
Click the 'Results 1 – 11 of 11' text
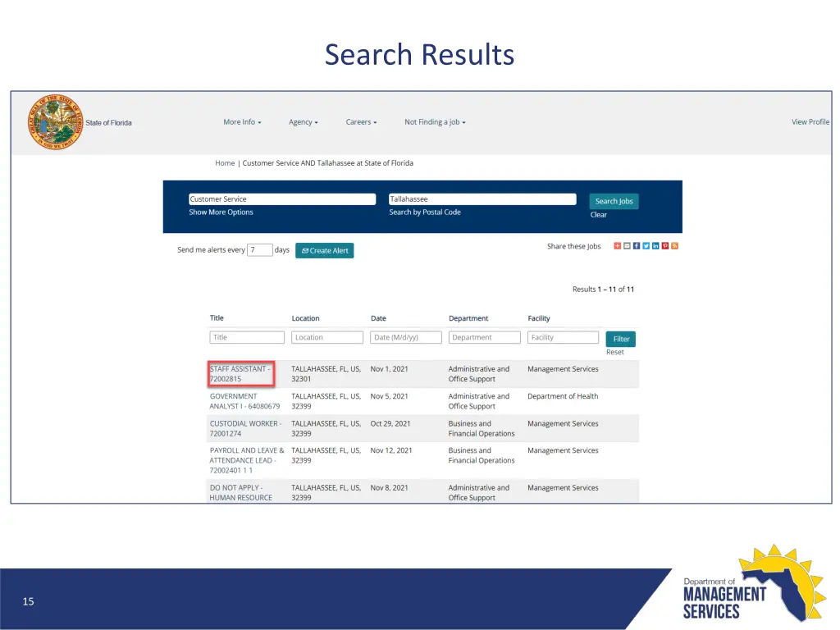click(x=603, y=290)
